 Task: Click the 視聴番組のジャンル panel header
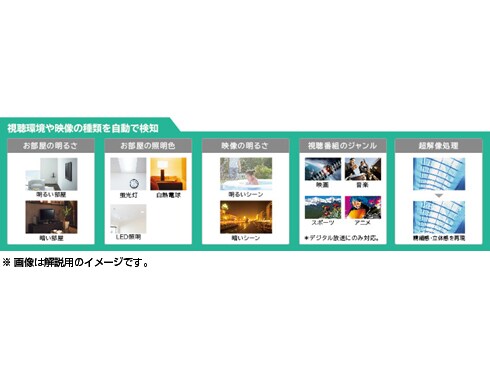(343, 146)
